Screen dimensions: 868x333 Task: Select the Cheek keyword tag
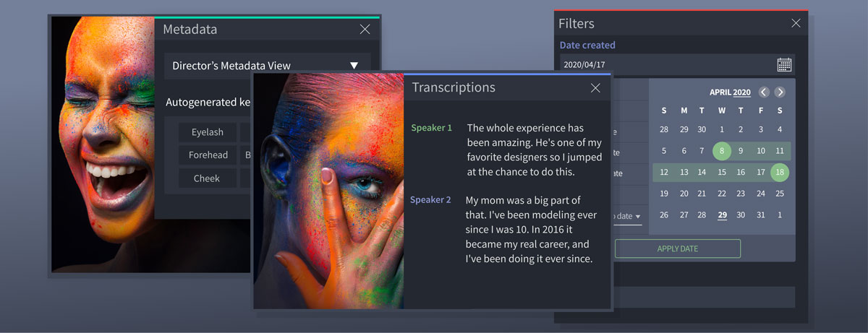[208, 178]
